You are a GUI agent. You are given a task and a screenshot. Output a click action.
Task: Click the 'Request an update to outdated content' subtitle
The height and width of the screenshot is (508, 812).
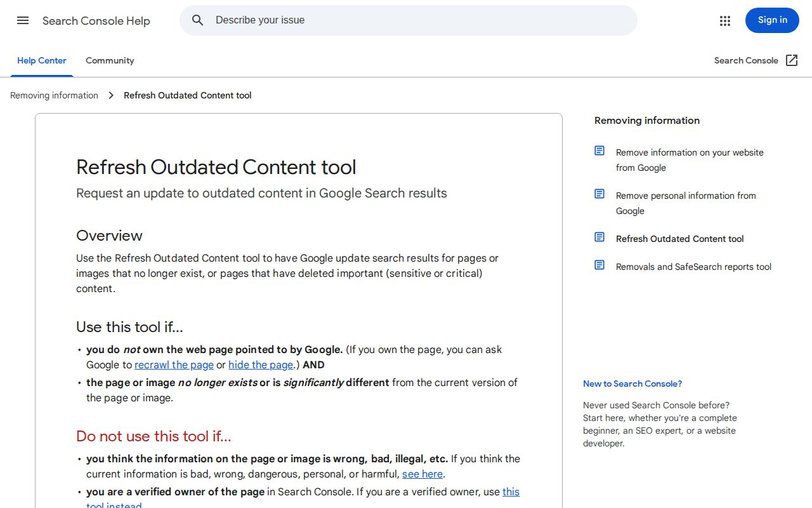261,193
